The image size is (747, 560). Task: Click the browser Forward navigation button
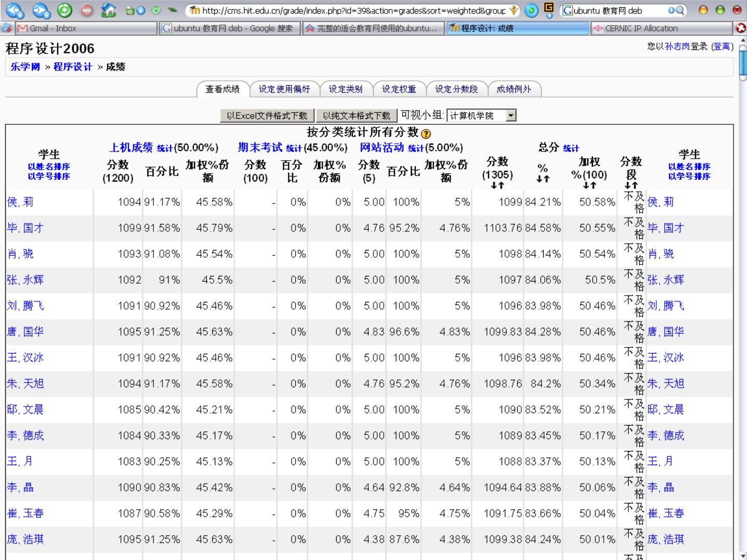point(41,10)
